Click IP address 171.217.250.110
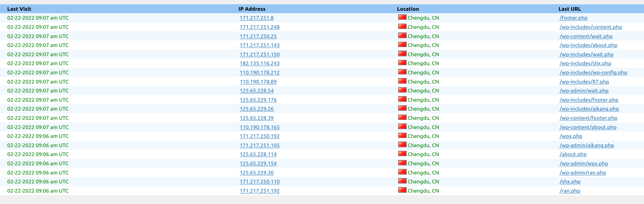 click(x=260, y=182)
